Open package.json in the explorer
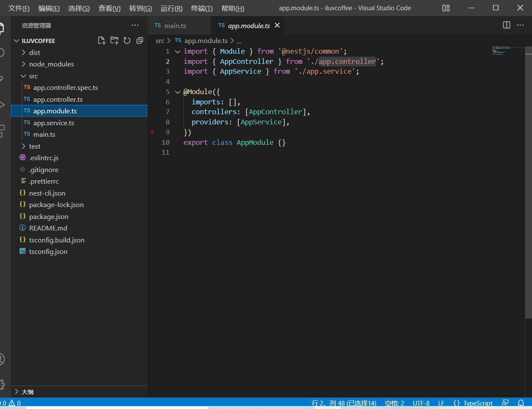 [49, 216]
